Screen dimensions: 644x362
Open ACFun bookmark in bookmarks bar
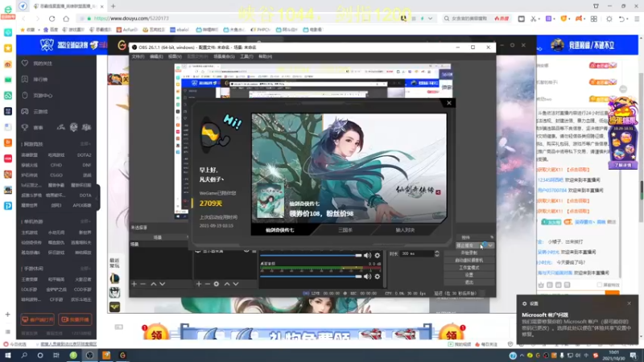127,30
